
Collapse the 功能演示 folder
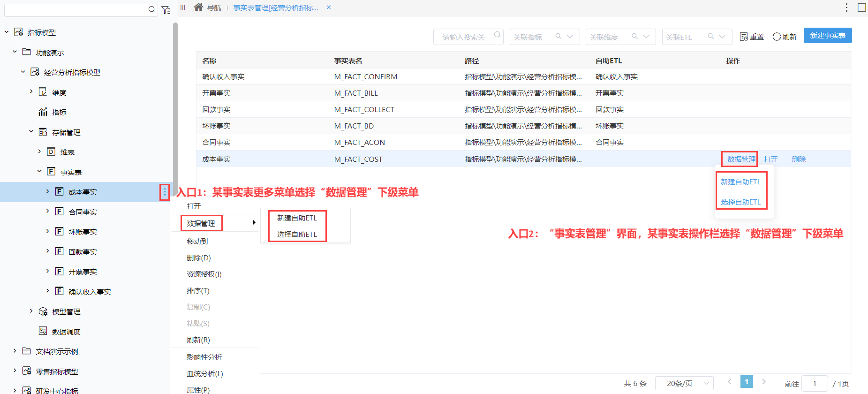(x=15, y=52)
